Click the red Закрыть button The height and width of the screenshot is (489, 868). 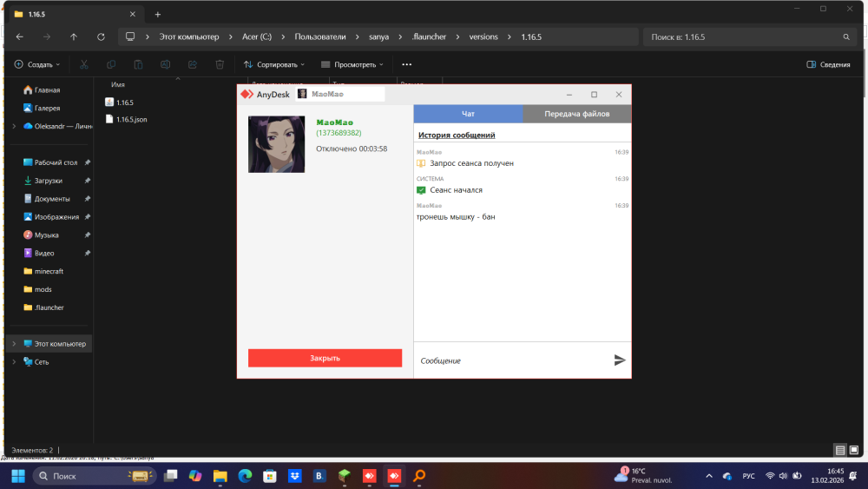point(325,358)
